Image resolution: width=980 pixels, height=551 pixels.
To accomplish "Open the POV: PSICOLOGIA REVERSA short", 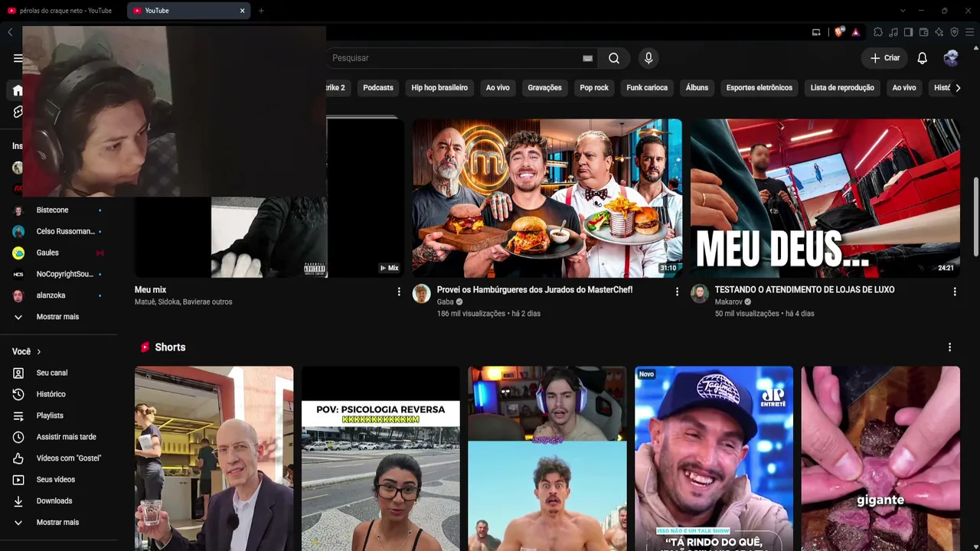I will [x=381, y=458].
